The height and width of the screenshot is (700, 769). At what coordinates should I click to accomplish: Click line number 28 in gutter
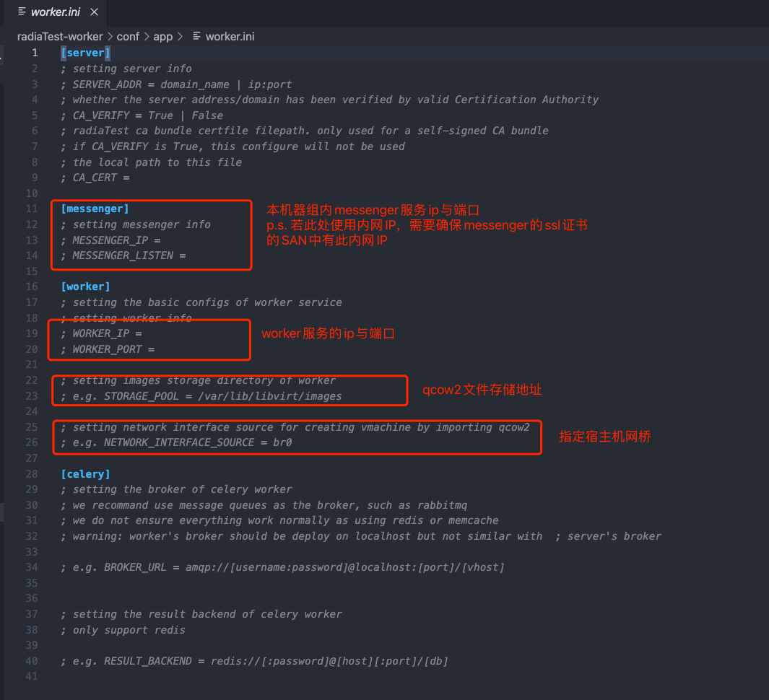click(31, 474)
